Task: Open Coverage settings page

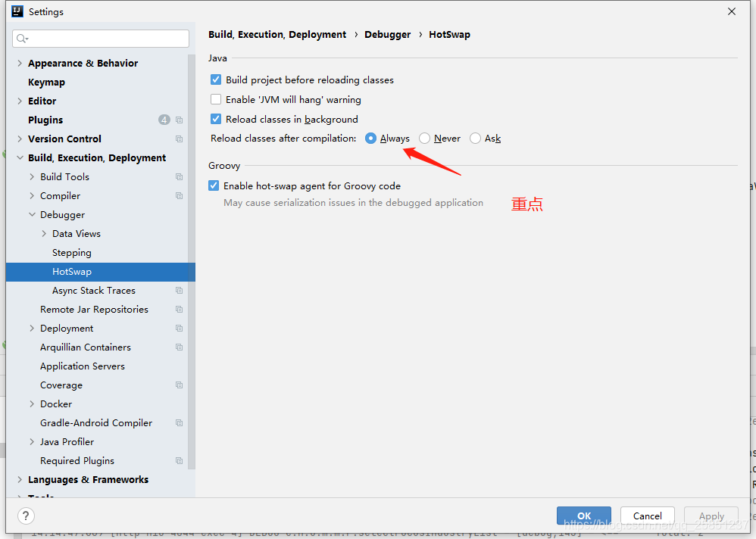Action: [61, 385]
